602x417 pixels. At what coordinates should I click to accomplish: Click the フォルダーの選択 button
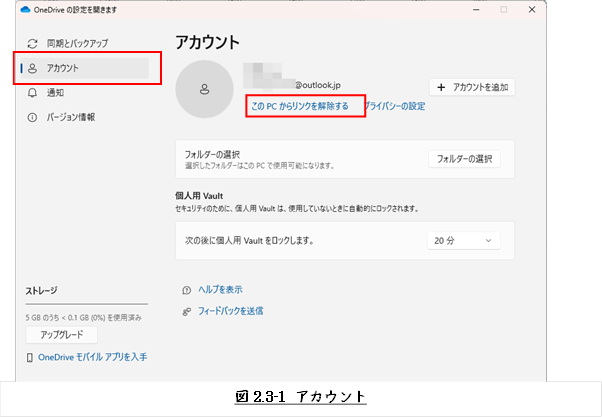point(465,159)
